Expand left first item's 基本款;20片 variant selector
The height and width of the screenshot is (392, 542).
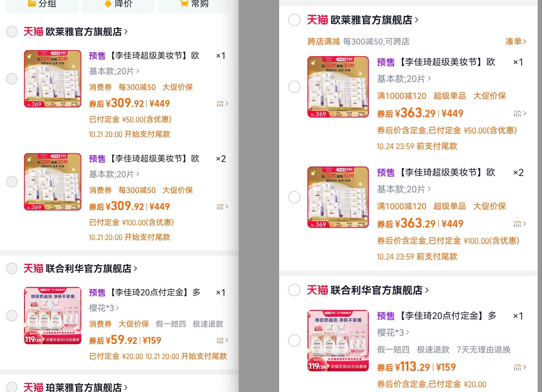[x=114, y=71]
